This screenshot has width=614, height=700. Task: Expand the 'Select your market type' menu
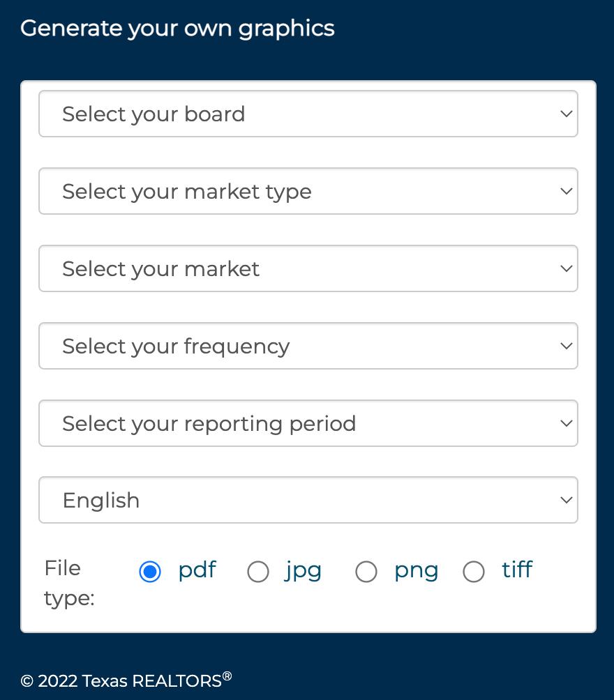[307, 191]
